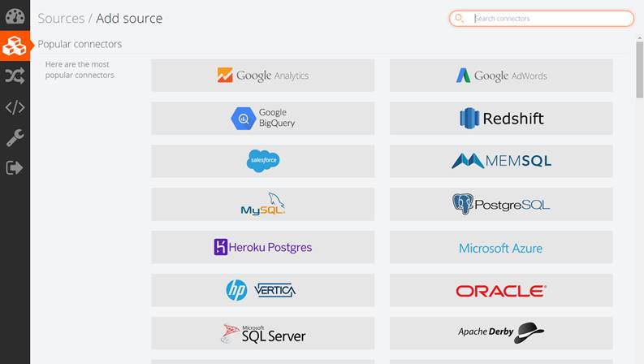Focus the Search connectors input field
This screenshot has height=364, width=644.
point(542,19)
